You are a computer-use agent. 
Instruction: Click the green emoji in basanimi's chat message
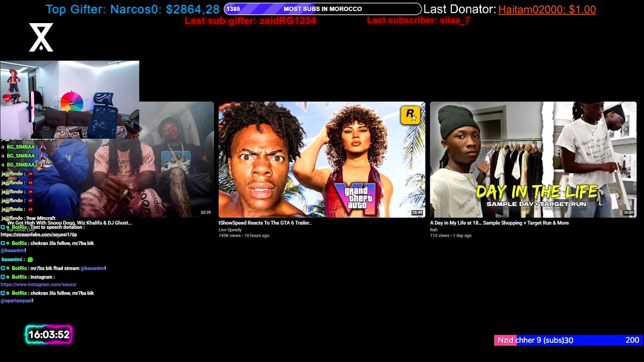30,259
